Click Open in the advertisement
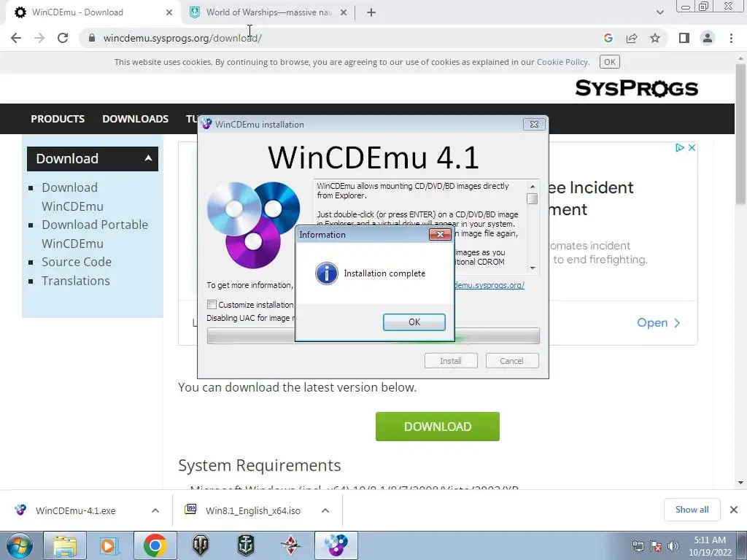747x560 pixels. 659,322
